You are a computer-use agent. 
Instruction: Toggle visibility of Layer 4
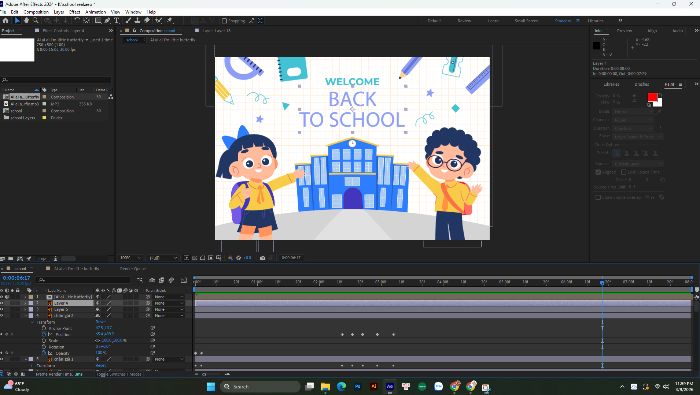tap(2, 303)
